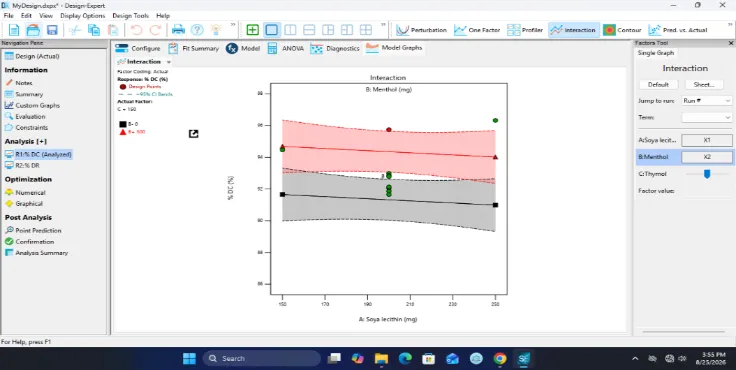Adjust the C:Thymol slider handle
736x370 pixels.
(x=707, y=174)
